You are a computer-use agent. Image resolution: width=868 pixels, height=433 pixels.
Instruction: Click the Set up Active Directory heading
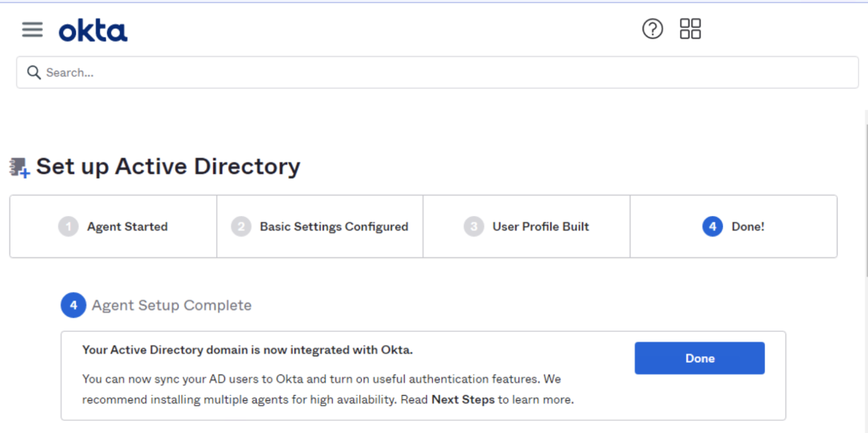tap(167, 166)
